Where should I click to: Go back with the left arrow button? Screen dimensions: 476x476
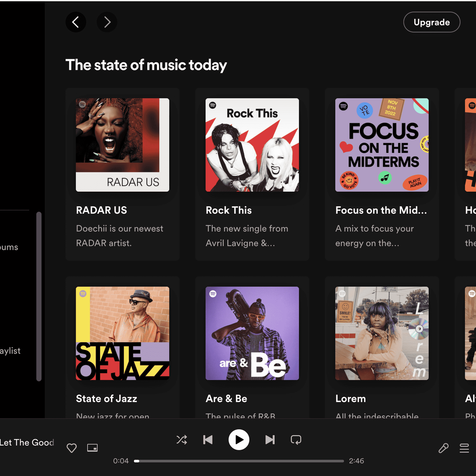click(76, 22)
